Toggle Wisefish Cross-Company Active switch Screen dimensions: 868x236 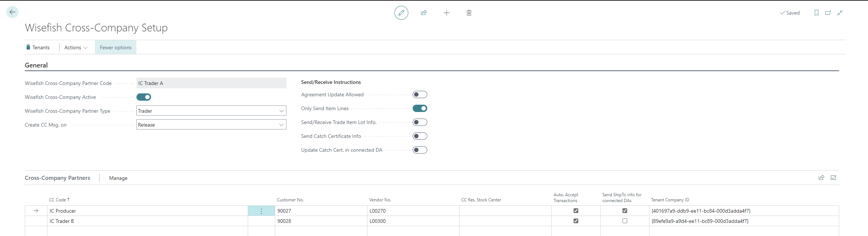click(x=144, y=97)
